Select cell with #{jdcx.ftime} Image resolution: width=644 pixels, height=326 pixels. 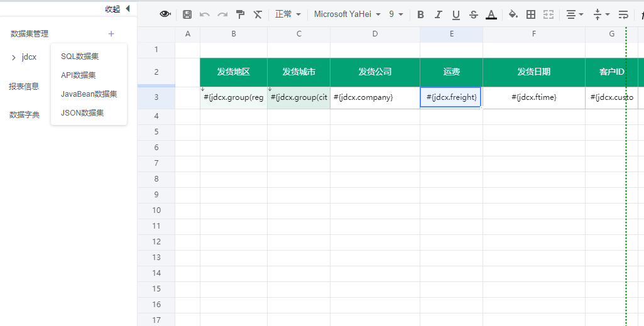coord(534,98)
